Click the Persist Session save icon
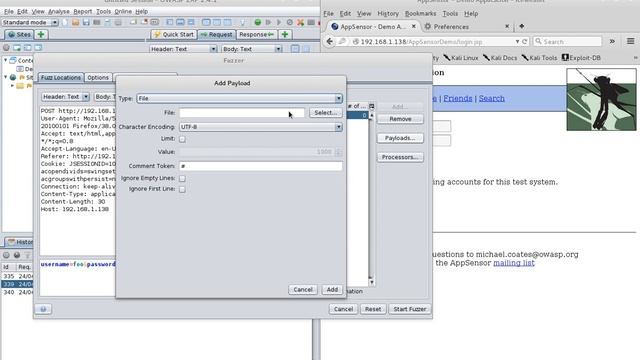 [x=86, y=22]
